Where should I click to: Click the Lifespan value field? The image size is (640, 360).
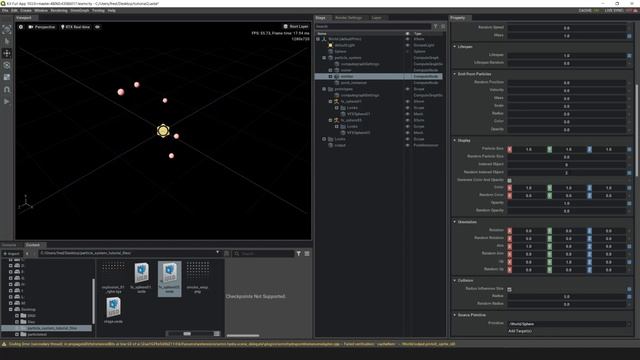pos(567,55)
